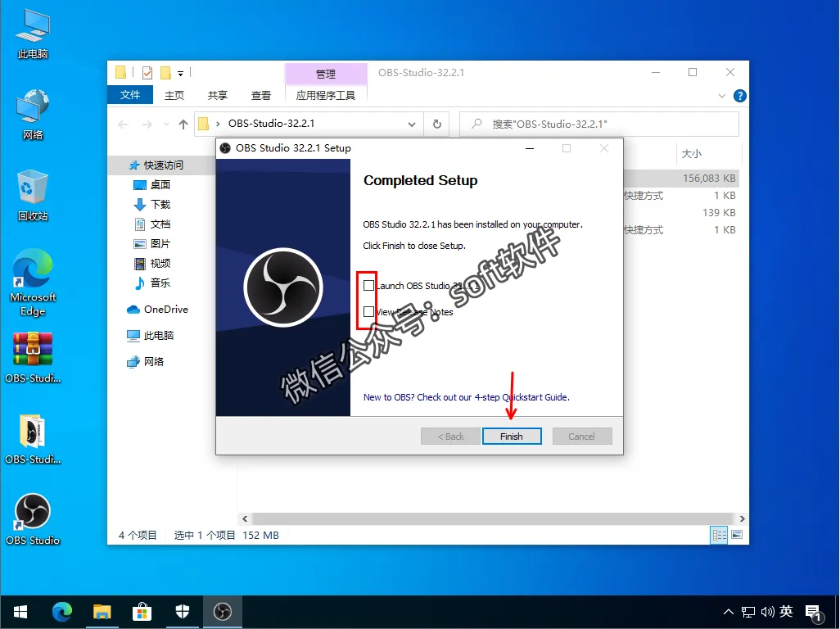840x629 pixels.
Task: Open Microsoft Store from the taskbar
Action: pos(142,611)
